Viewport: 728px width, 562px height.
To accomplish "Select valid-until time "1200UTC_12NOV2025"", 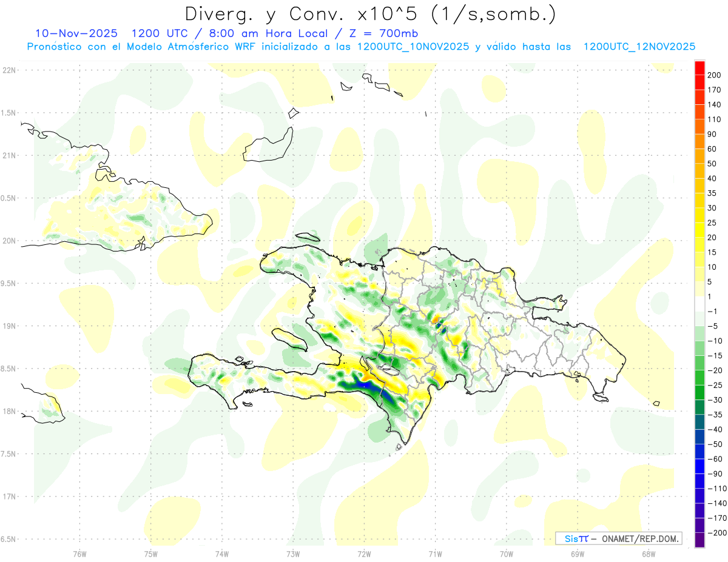I will (639, 47).
